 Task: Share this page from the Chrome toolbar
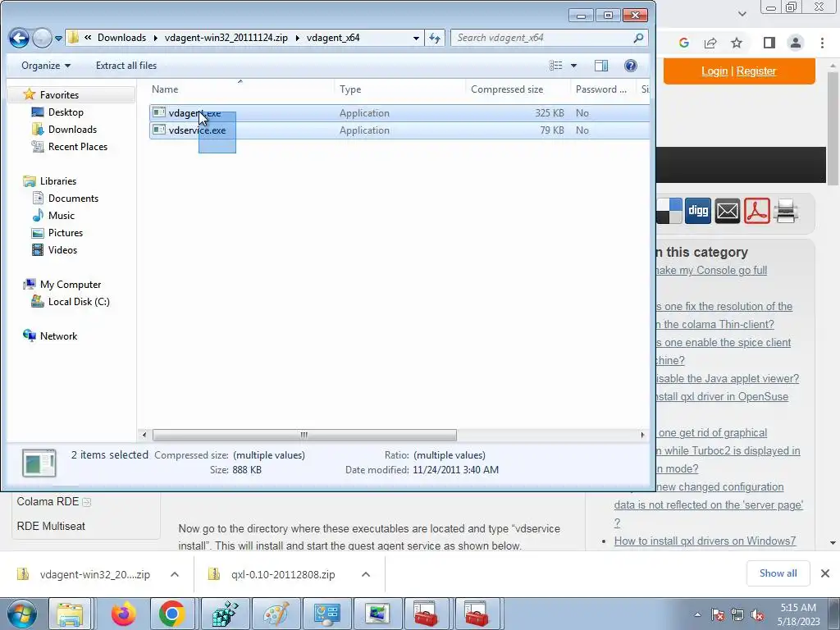point(710,43)
